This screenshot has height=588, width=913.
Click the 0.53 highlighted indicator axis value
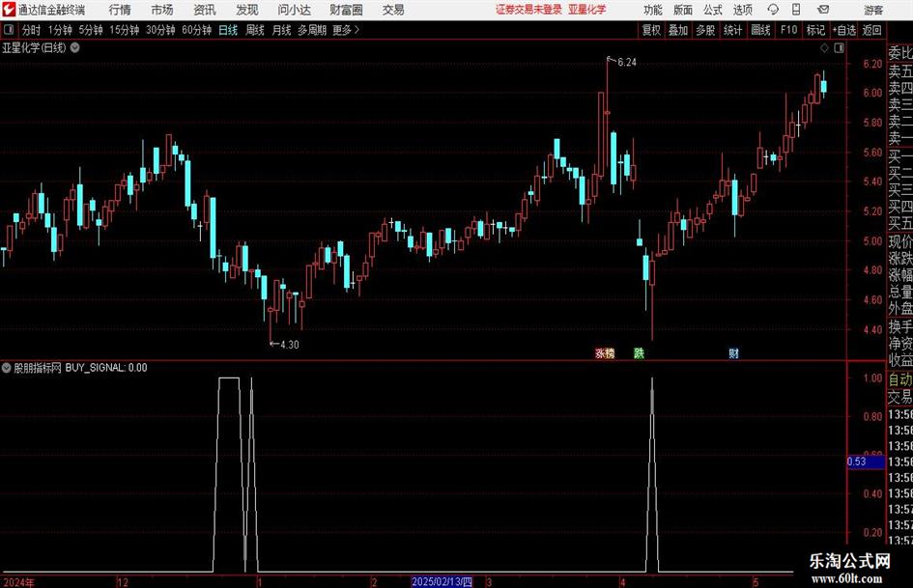[866, 462]
